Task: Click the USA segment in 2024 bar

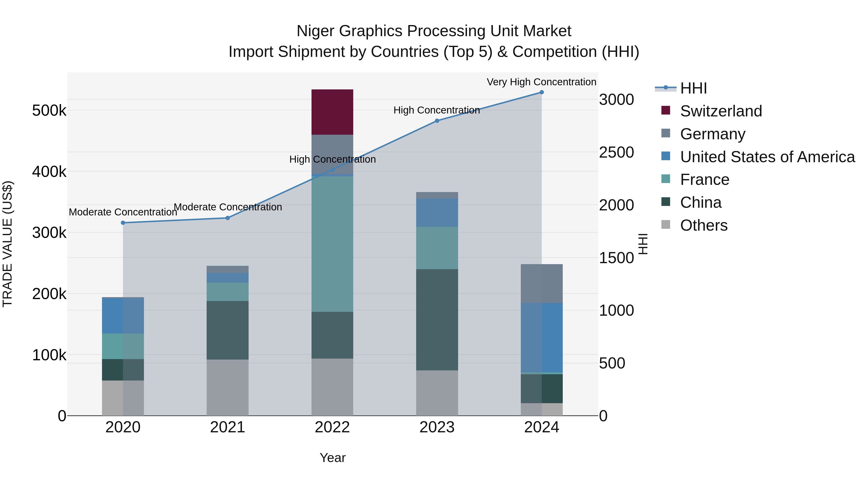Action: (x=542, y=337)
